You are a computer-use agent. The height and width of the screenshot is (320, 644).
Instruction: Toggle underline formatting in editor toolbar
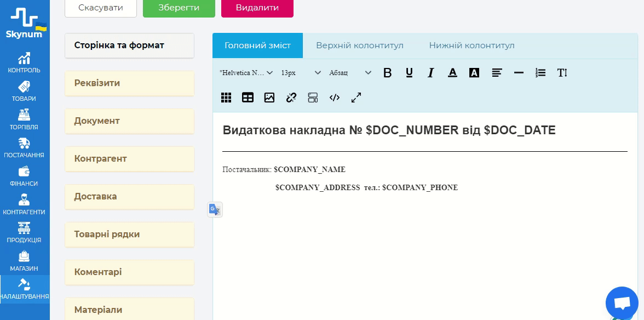click(x=409, y=73)
